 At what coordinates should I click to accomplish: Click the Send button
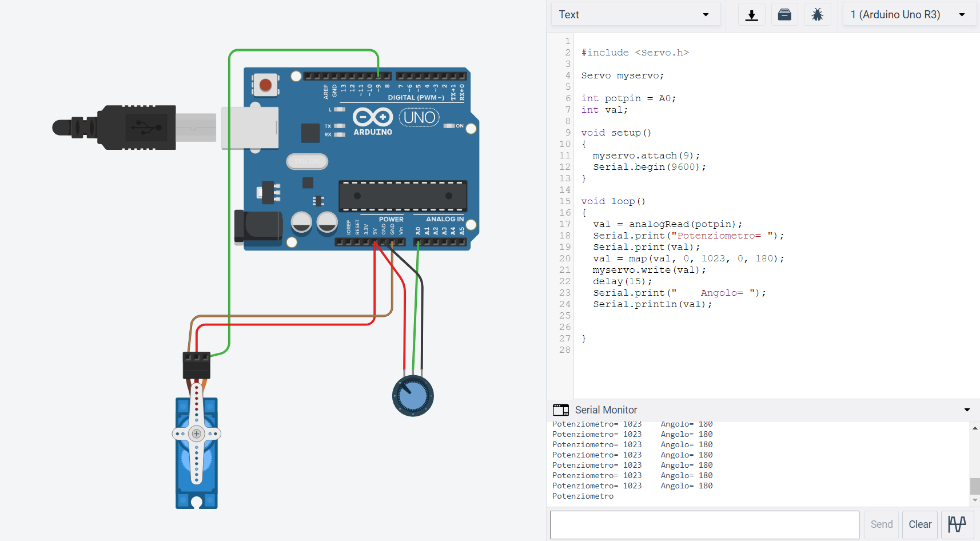point(881,524)
